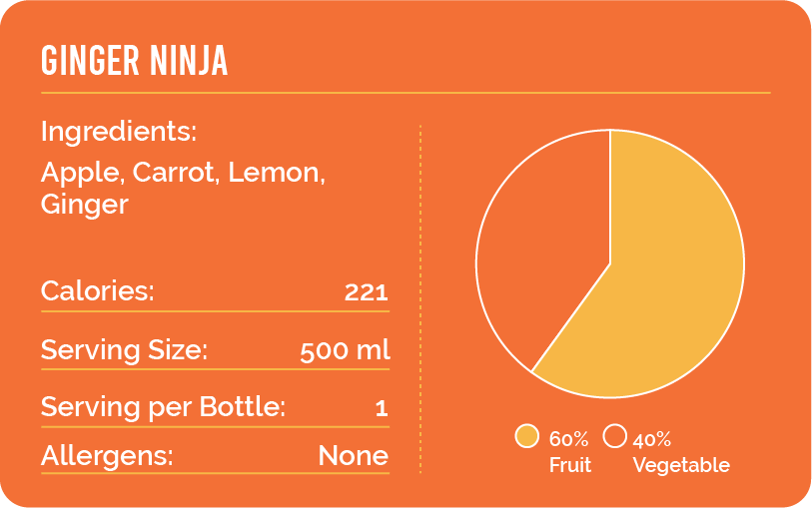Click the horizontal line under the title

pos(406,93)
